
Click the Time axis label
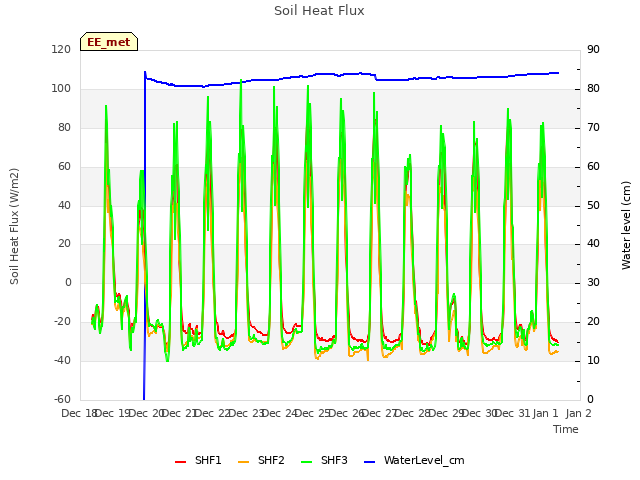click(566, 429)
